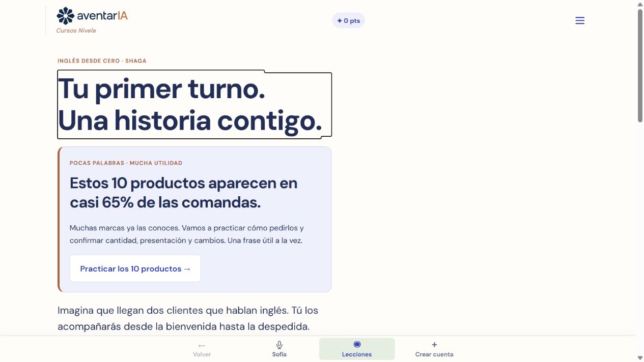
Task: Click the Lecciones circle icon
Action: (357, 345)
